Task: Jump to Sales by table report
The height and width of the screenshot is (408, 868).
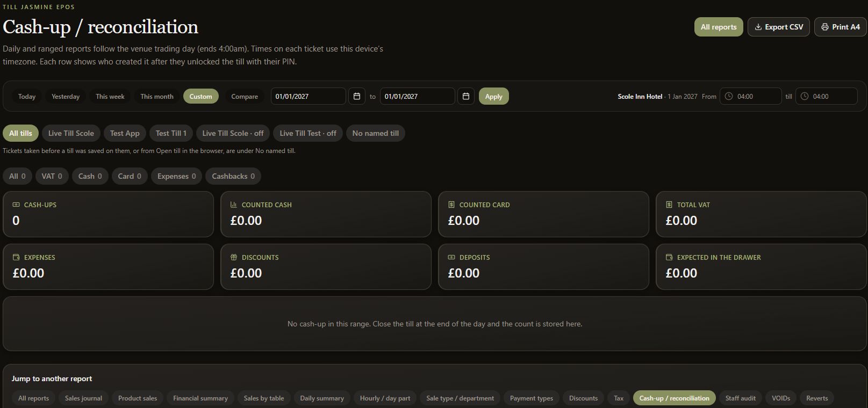Action: click(x=264, y=398)
